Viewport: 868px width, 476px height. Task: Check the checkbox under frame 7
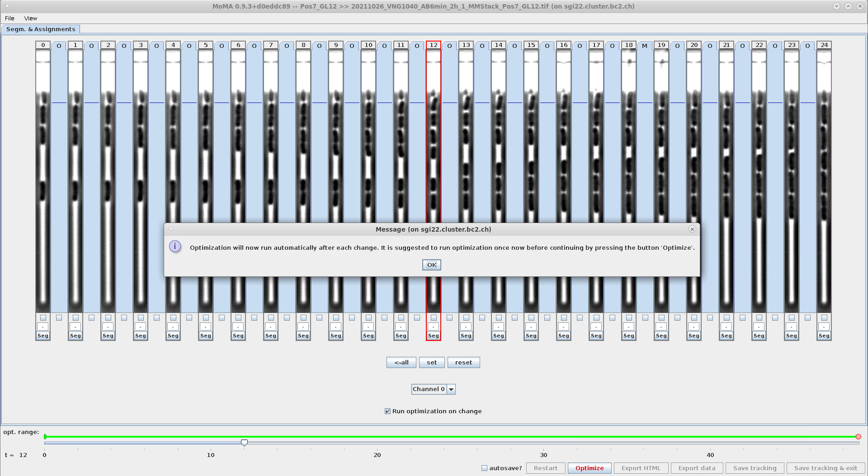click(271, 317)
